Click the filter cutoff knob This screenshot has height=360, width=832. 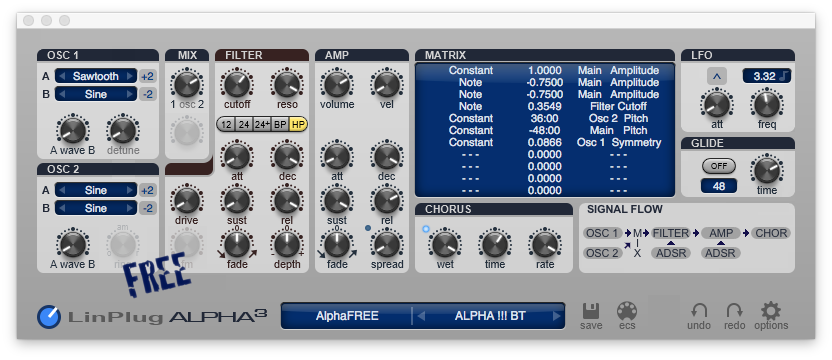tap(237, 84)
